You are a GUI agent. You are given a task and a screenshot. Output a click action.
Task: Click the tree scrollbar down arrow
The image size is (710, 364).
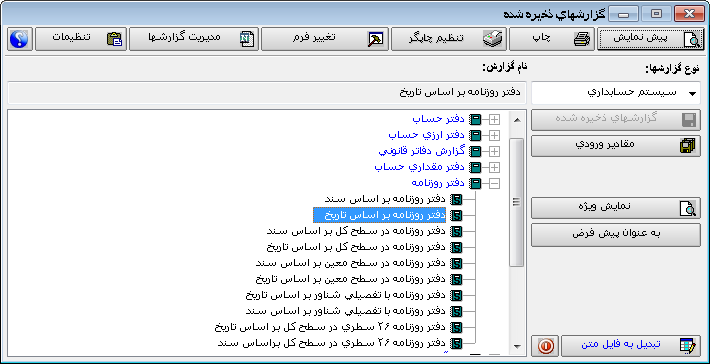[517, 347]
